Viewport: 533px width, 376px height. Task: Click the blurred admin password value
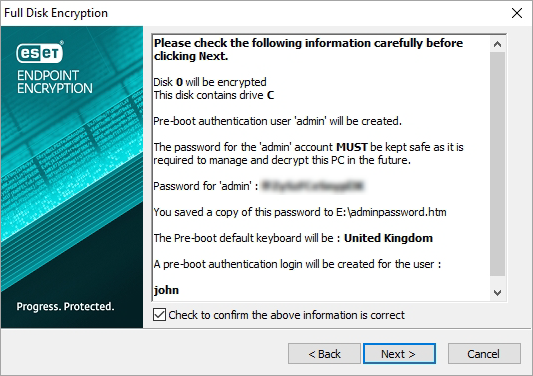pyautogui.click(x=313, y=186)
